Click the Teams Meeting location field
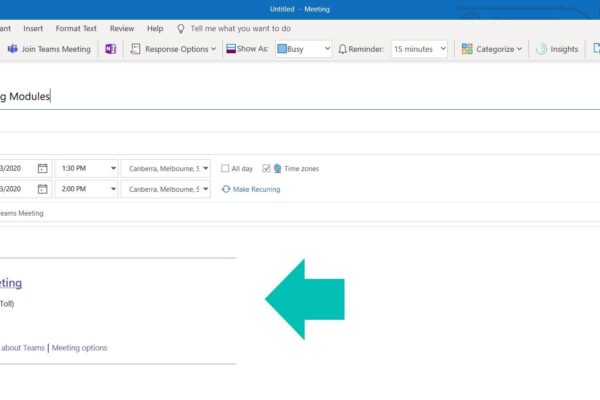600x400 pixels. 300,213
